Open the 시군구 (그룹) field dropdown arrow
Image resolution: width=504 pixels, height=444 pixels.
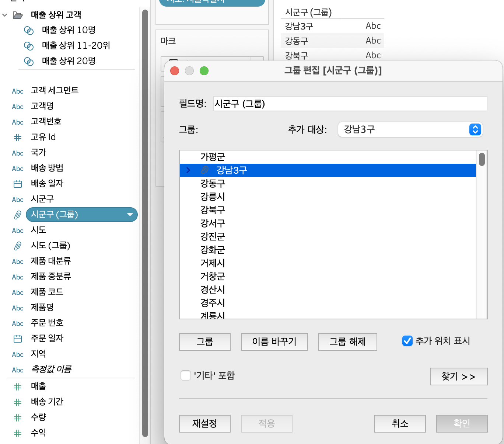130,215
